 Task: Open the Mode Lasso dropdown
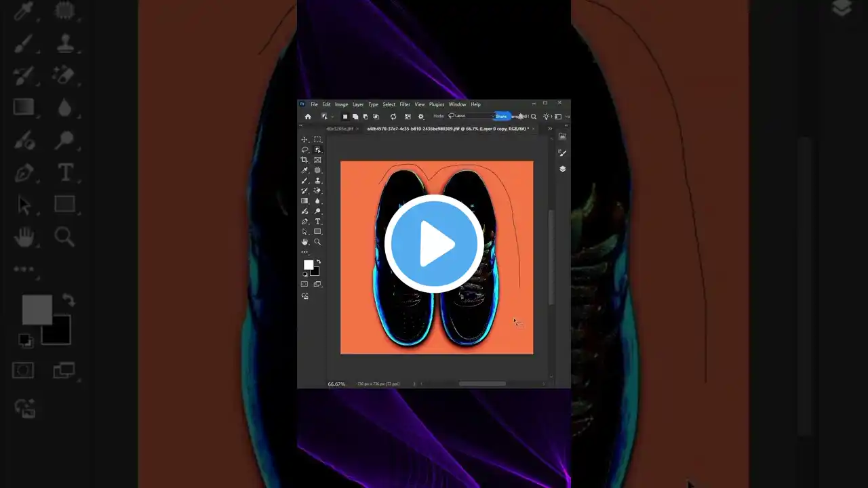(471, 116)
